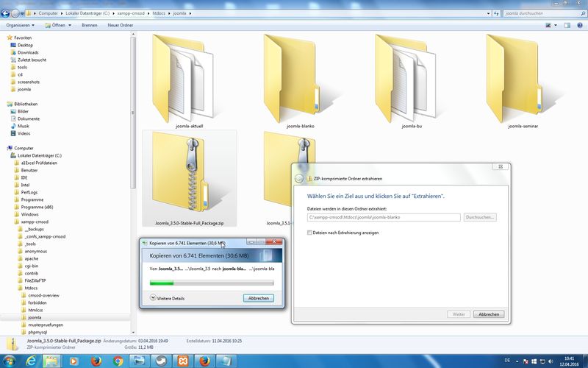Open the Organisieren dropdown menu

[x=21, y=25]
